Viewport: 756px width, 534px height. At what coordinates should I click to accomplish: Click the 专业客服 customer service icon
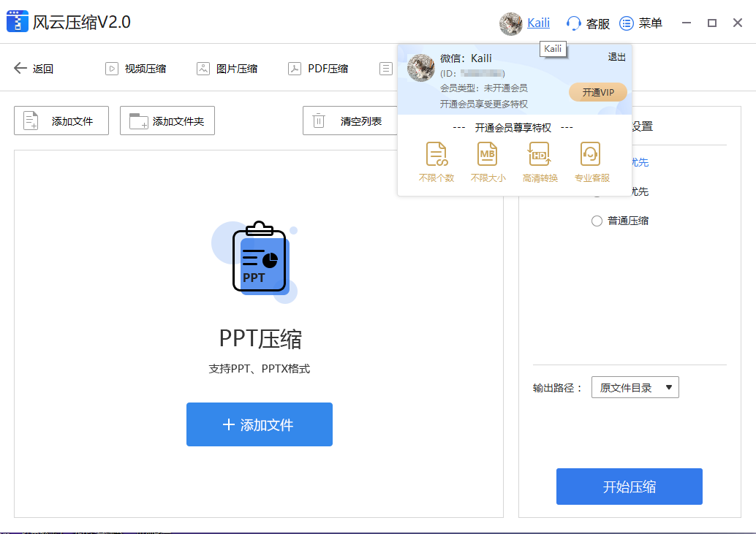(x=591, y=161)
